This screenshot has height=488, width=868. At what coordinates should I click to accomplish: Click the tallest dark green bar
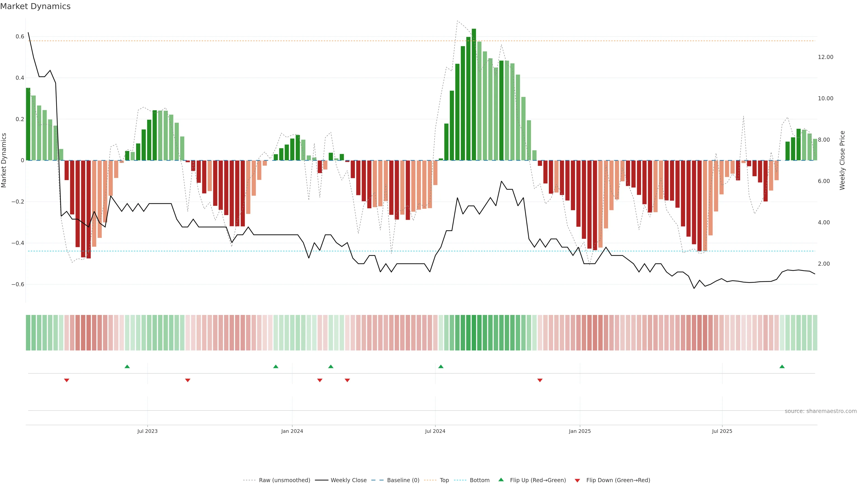[x=474, y=94]
